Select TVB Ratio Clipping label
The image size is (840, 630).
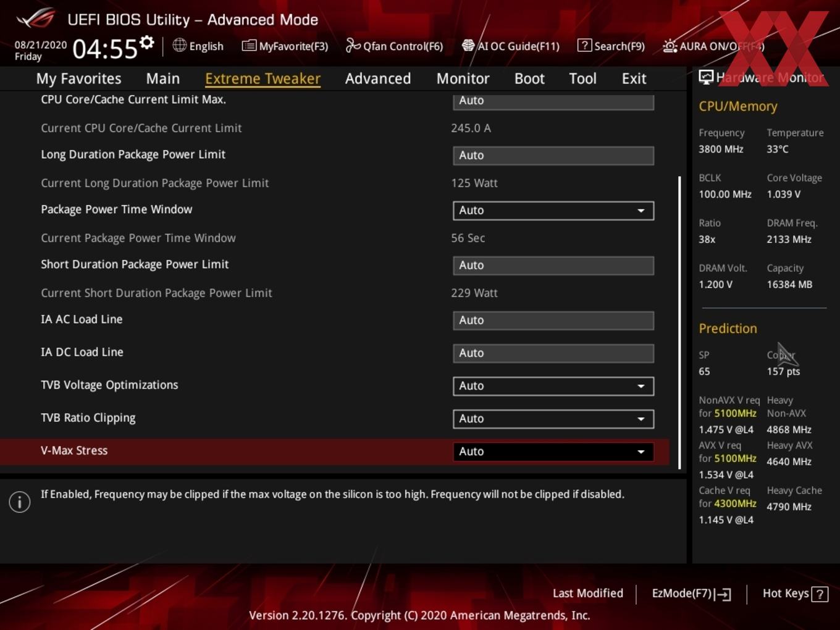88,418
